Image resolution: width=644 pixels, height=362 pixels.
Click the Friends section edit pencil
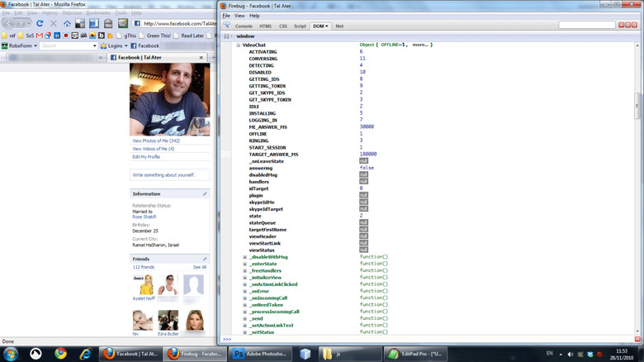click(205, 259)
